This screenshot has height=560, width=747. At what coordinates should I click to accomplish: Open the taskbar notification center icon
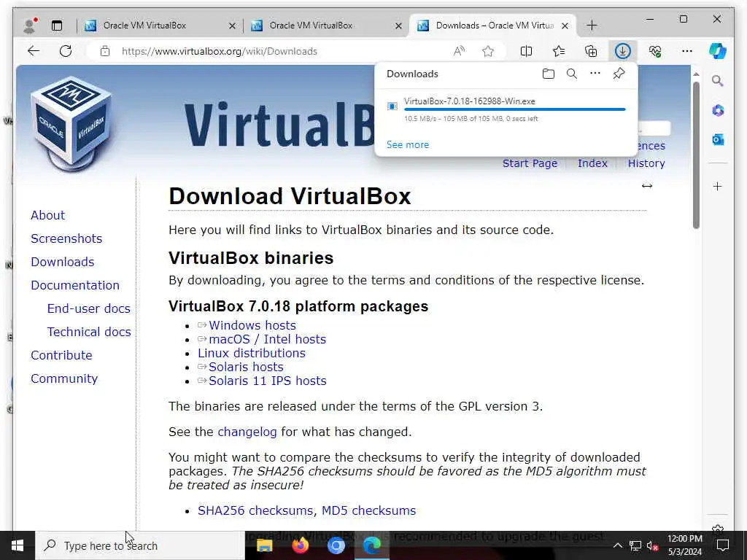tap(723, 545)
